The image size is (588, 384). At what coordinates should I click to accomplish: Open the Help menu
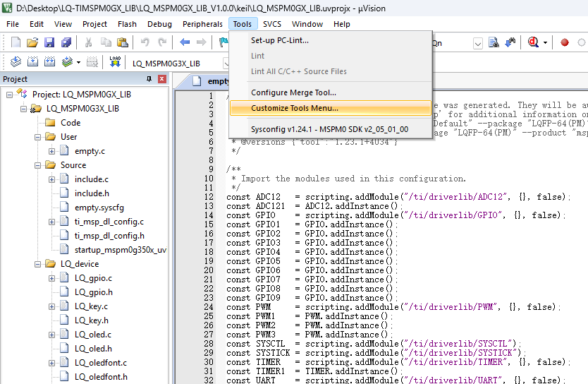342,24
